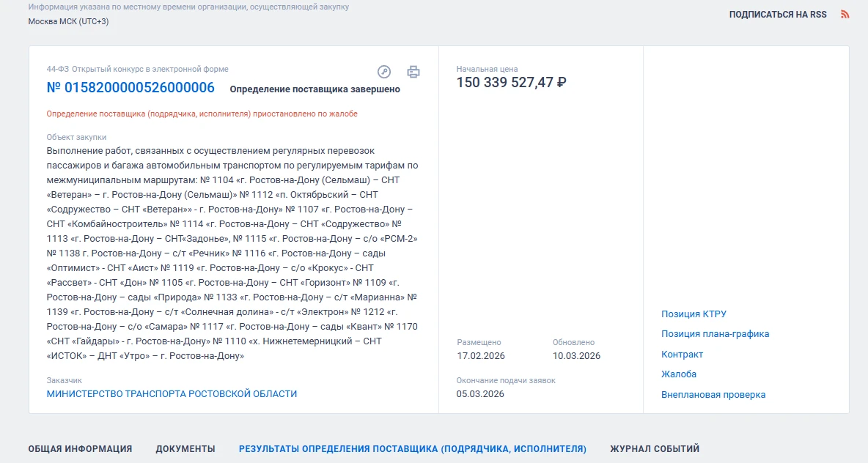Open purchase № 0158200000526000006 link
Image resolution: width=868 pixels, height=463 pixels.
tap(130, 88)
